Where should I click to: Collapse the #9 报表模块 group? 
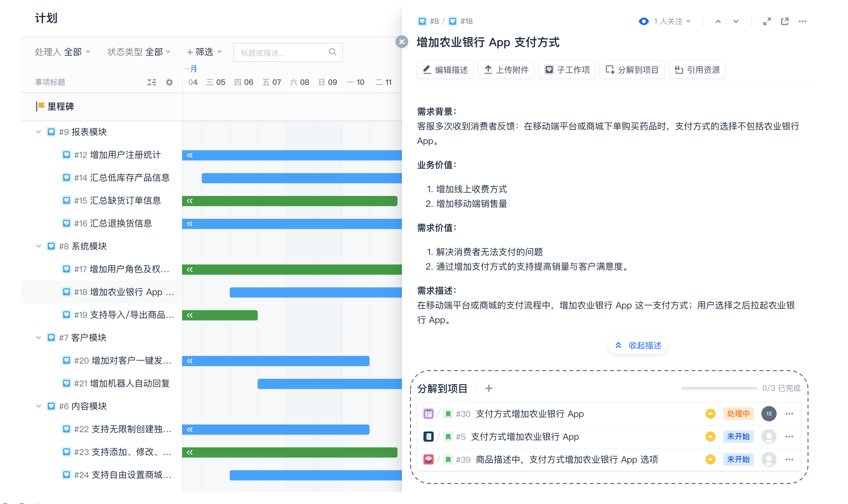coord(38,132)
